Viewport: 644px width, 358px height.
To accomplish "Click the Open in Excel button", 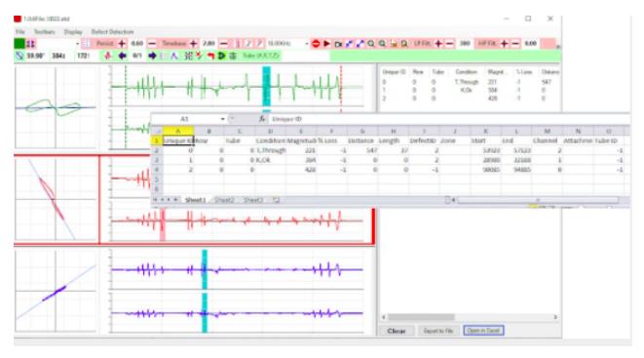I will click(483, 331).
